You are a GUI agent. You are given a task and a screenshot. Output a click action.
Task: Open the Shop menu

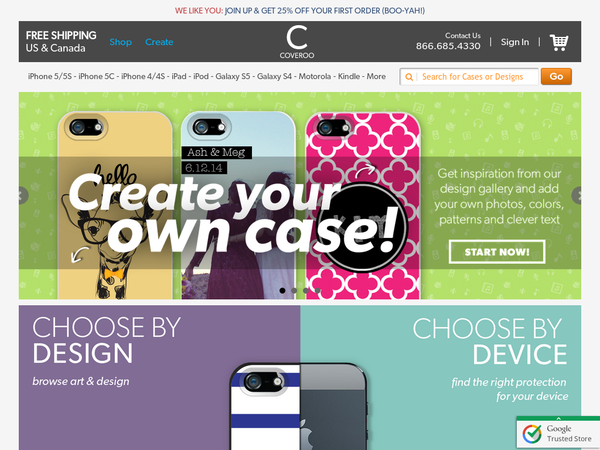(121, 42)
